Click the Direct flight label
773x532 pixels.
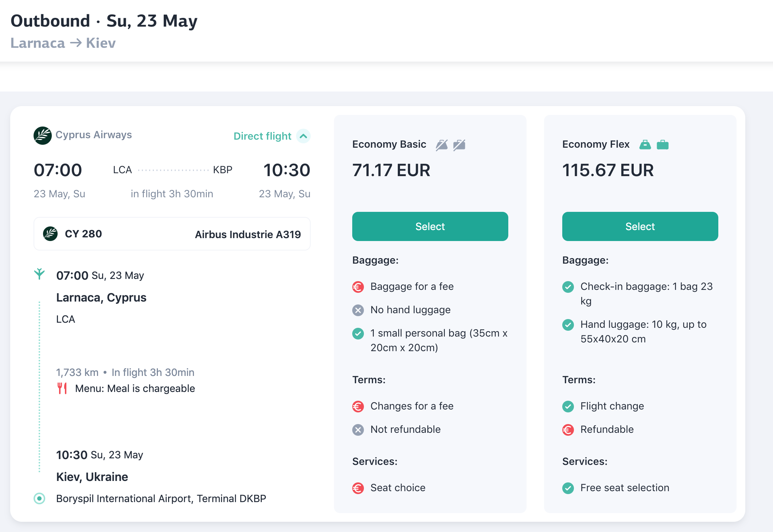[263, 136]
